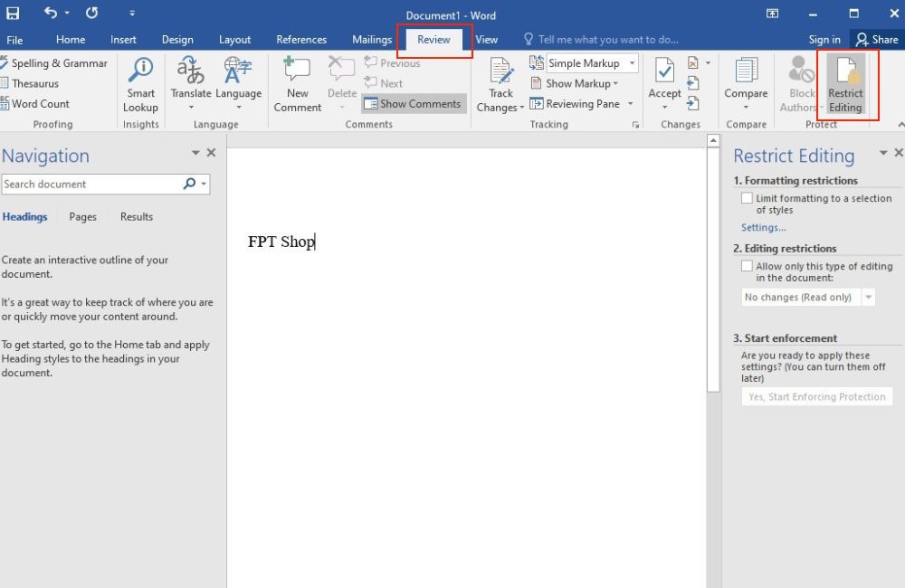Screen dimensions: 905x588
Task: Open the formatting restrictions Settings link
Action: point(763,227)
